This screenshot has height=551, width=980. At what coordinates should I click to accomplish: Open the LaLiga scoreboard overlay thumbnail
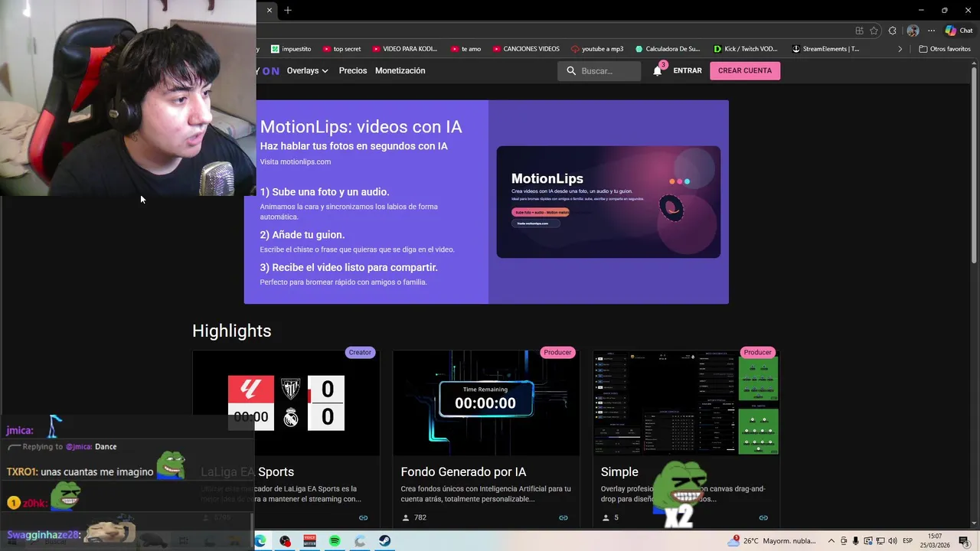[286, 403]
